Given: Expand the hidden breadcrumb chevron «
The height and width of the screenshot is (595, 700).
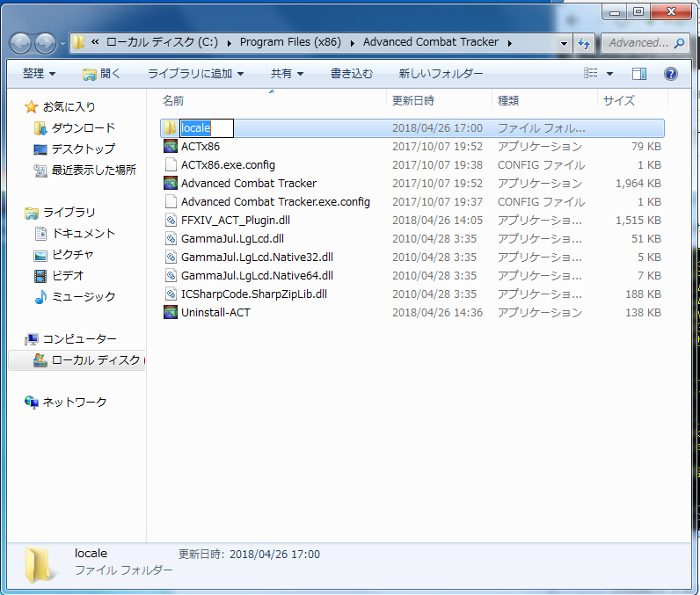Looking at the screenshot, I should 95,42.
